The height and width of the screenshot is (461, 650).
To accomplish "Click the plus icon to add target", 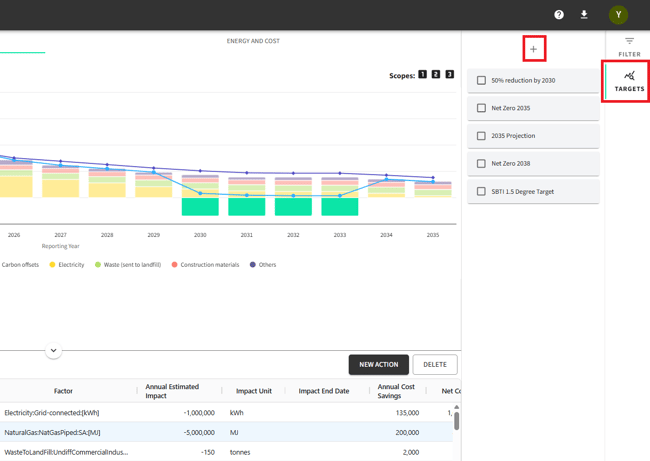I will point(533,49).
